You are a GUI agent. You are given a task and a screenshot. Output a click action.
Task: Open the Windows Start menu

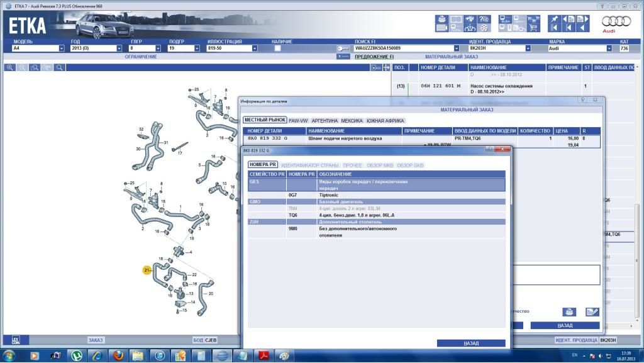point(9,355)
